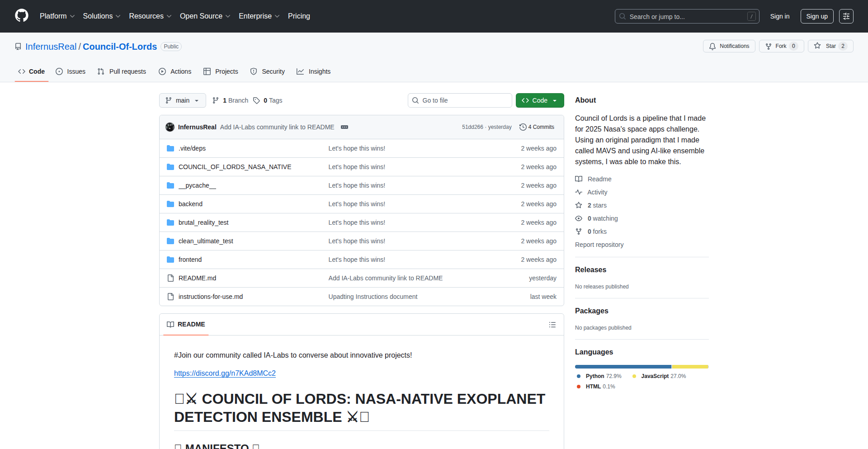The image size is (868, 449).
Task: Click the Sign up button
Action: tap(816, 16)
